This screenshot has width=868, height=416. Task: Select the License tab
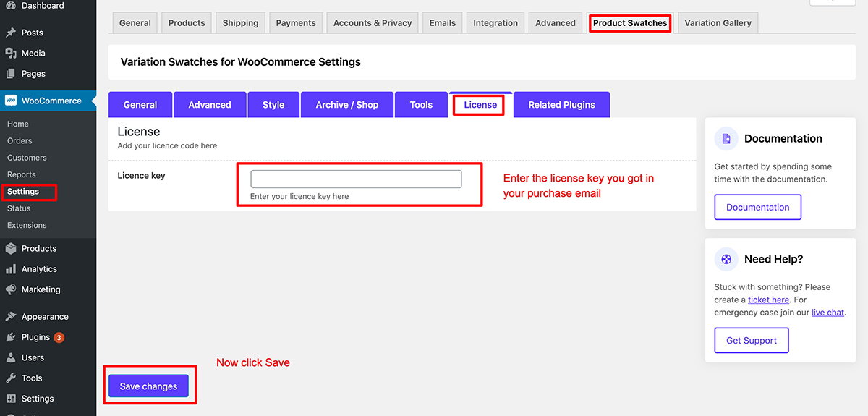pos(480,104)
